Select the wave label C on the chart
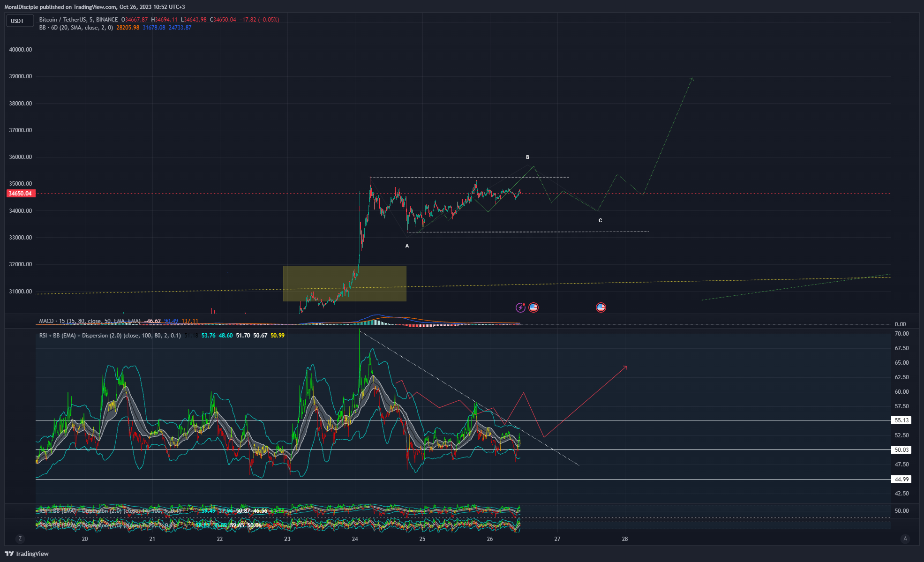 [600, 220]
